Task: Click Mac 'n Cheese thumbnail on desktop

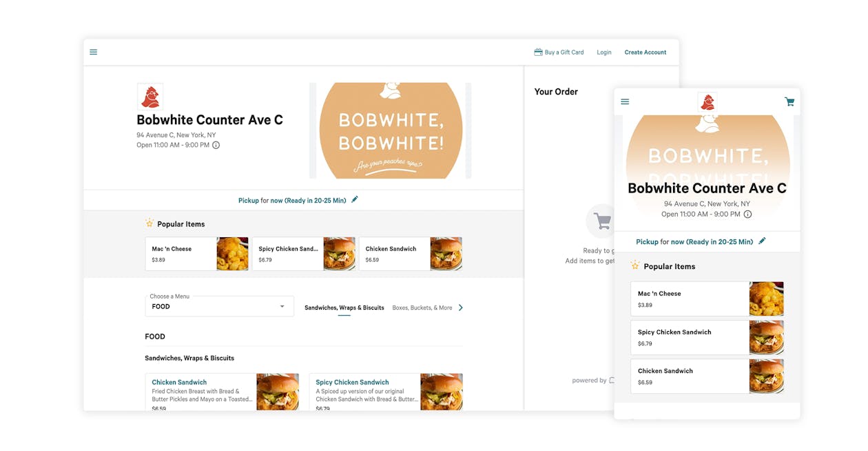Action: pyautogui.click(x=233, y=254)
